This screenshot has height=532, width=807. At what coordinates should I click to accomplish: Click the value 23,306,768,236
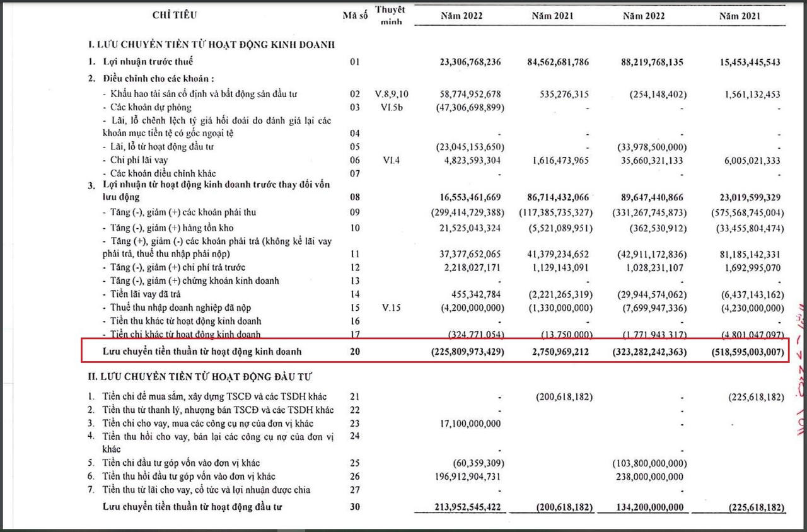pos(469,62)
